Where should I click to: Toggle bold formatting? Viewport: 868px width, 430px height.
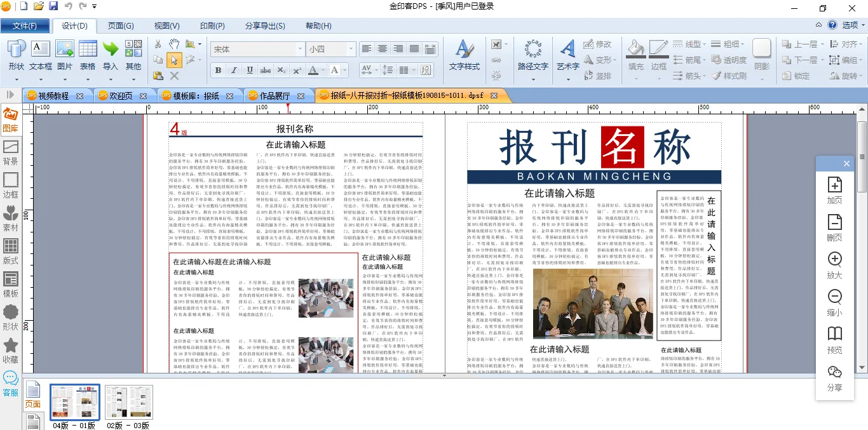click(218, 70)
